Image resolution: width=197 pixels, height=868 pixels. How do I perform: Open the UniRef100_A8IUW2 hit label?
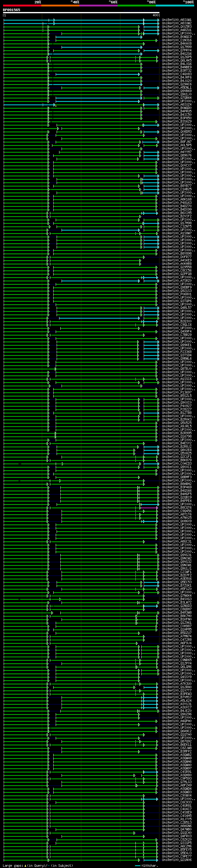pyautogui.click(x=176, y=23)
